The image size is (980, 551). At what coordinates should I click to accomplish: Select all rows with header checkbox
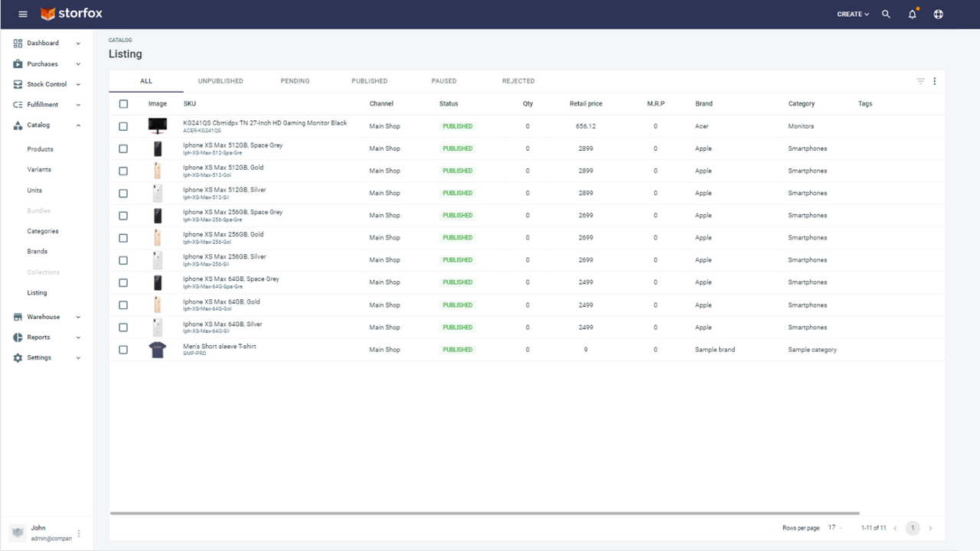[x=123, y=104]
